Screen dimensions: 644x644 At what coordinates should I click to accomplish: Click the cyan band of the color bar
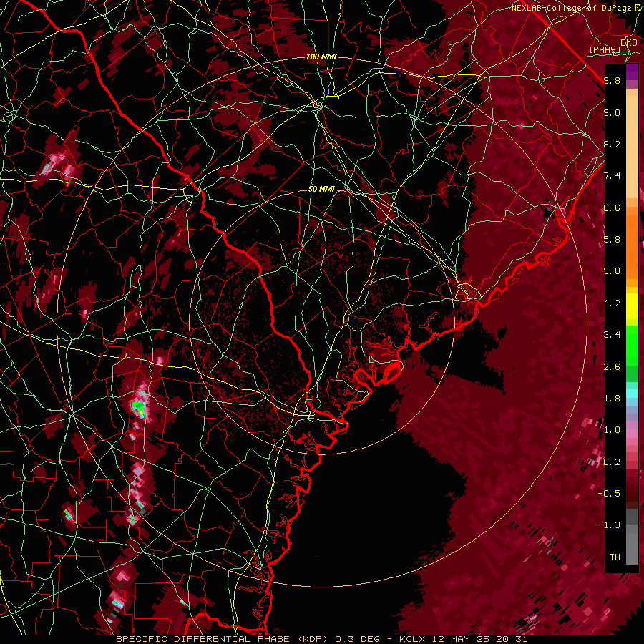[632, 394]
